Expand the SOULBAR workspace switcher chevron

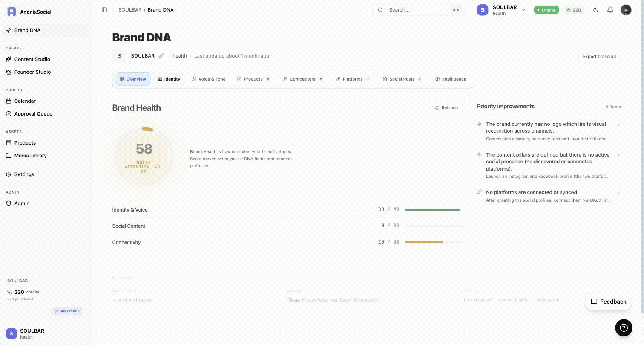(523, 10)
